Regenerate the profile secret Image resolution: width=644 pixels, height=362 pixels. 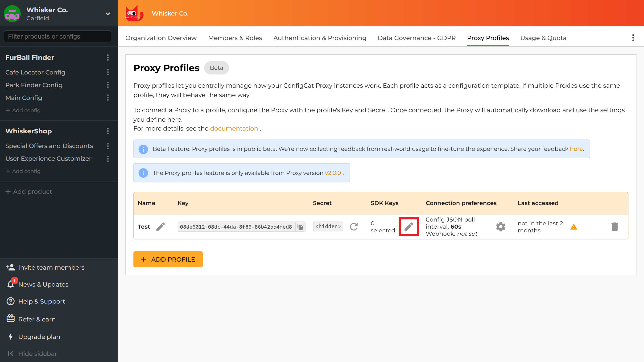(x=354, y=226)
